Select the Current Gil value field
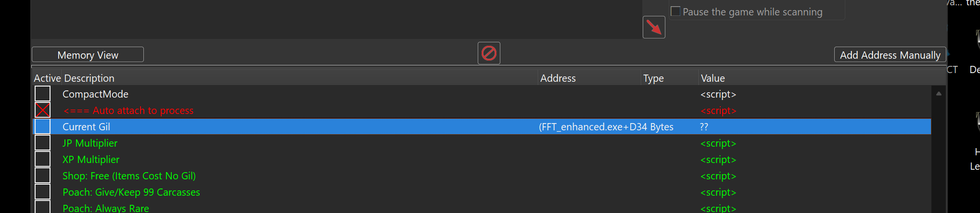The width and height of the screenshot is (980, 213). (x=704, y=127)
